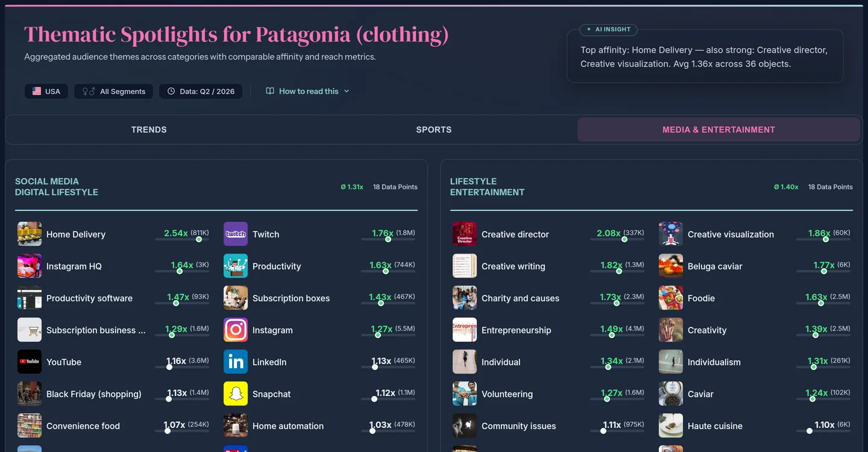Click the Subscription business label
Screen dimensions: 868x452
[96, 330]
